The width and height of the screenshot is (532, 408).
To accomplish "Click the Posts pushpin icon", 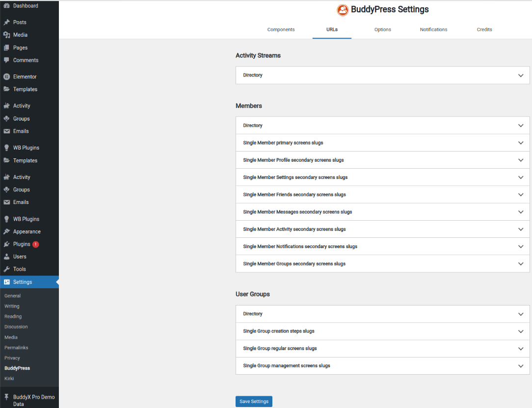I will pos(6,23).
